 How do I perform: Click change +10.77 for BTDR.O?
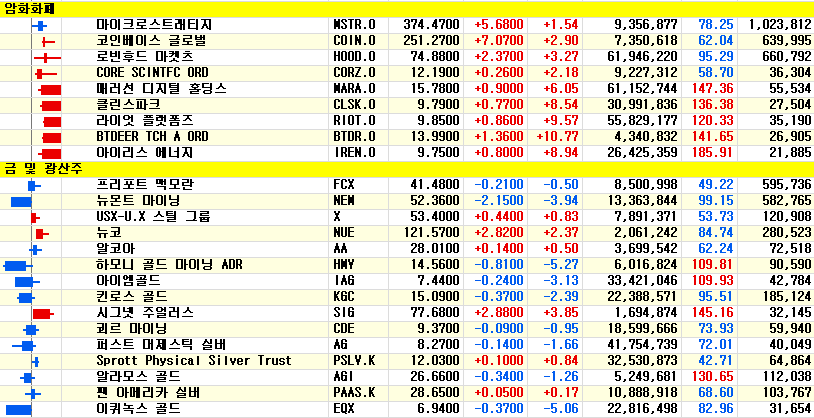coord(558,137)
